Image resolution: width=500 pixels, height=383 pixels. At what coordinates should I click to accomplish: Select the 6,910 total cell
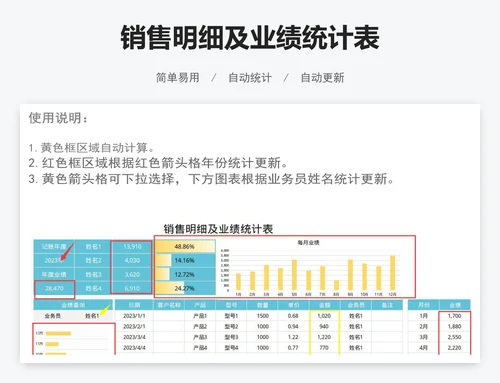coord(132,288)
